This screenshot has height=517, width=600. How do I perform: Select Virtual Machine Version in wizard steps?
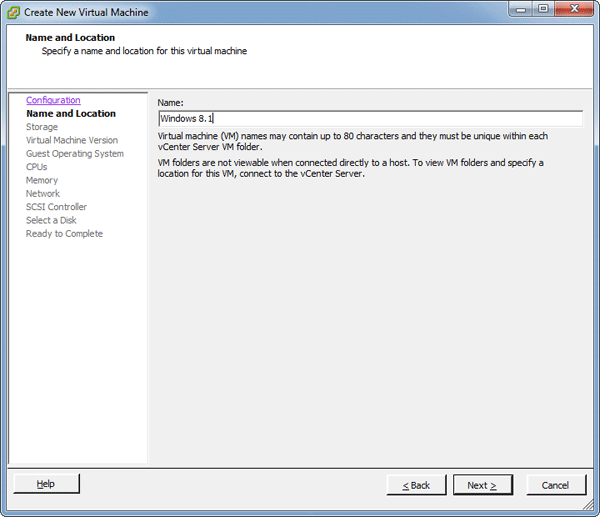pos(71,141)
